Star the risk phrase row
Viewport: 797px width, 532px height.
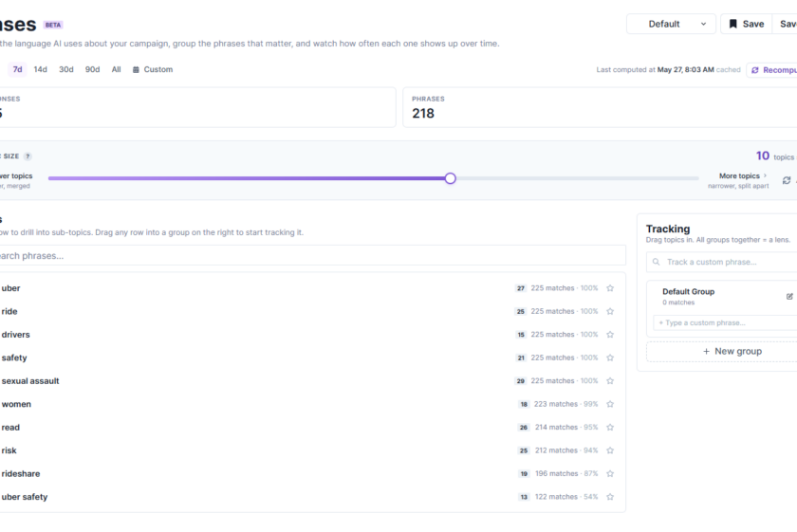[x=610, y=450]
